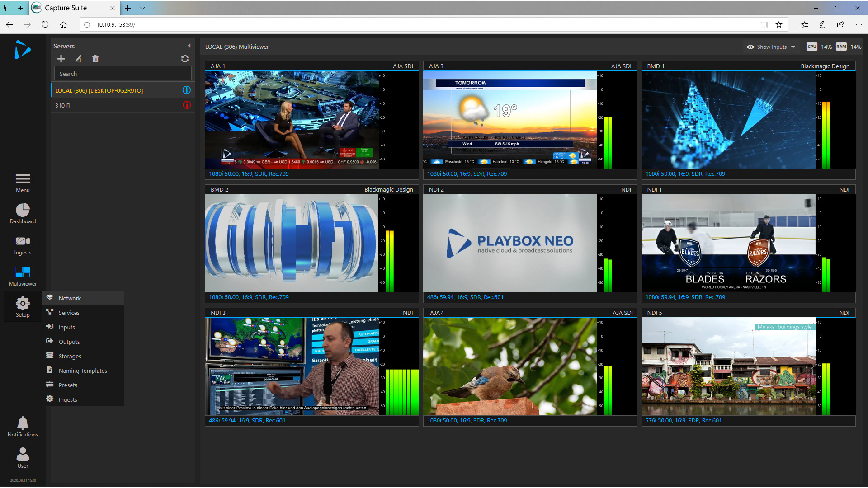868x488 pixels.
Task: Click the AJA 1 format link
Action: pos(249,174)
